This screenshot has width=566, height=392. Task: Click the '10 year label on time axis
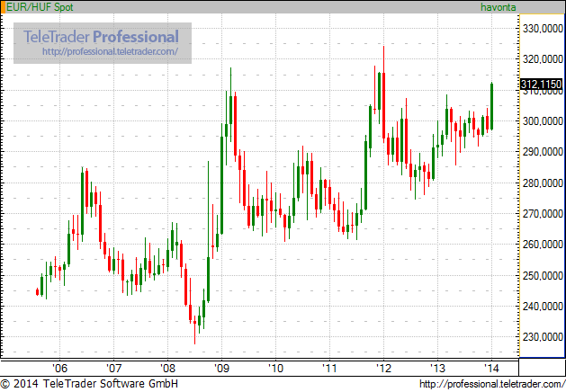click(275, 369)
